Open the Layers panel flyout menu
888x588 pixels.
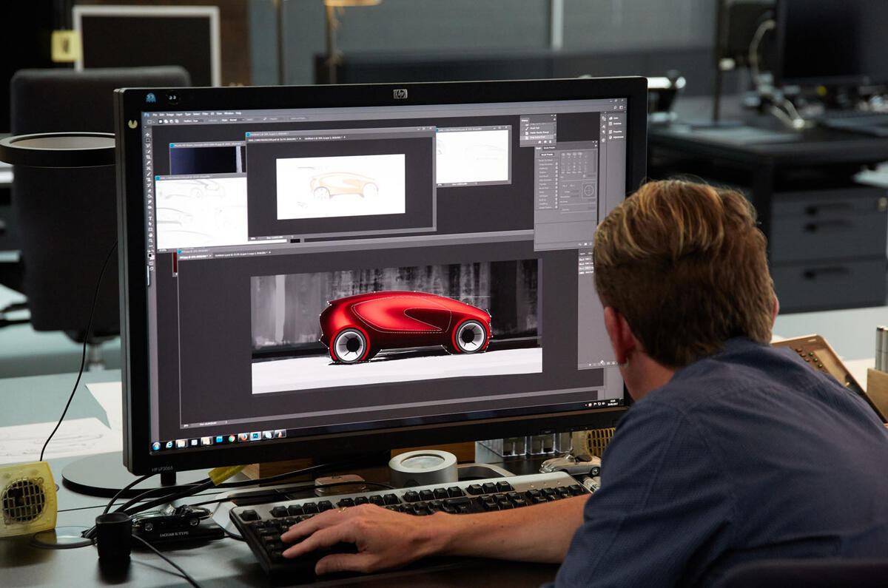(601, 251)
